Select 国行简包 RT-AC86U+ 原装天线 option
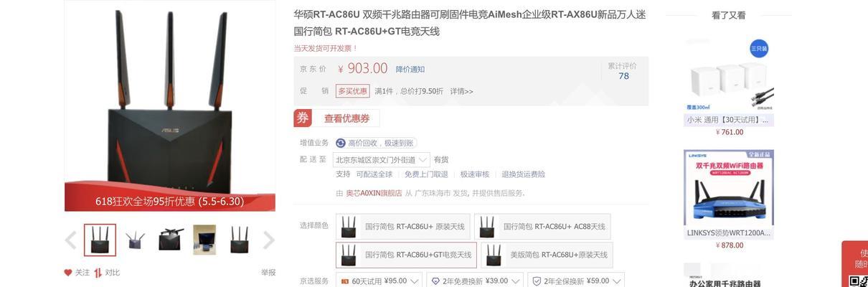The image size is (868, 287). tap(403, 227)
